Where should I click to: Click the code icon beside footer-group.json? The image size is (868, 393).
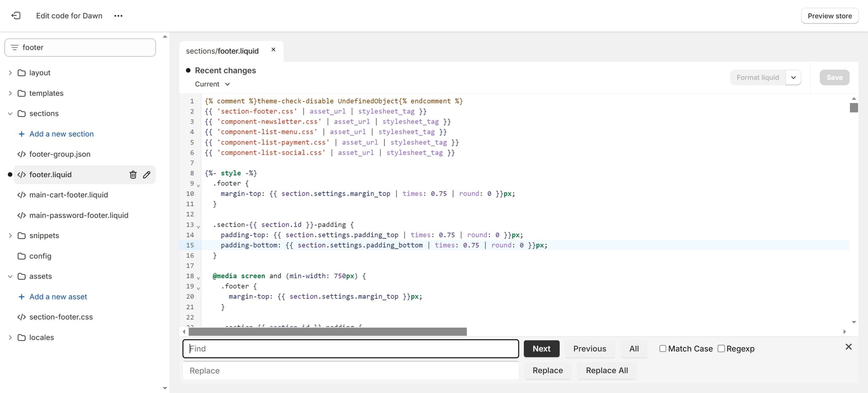(21, 154)
